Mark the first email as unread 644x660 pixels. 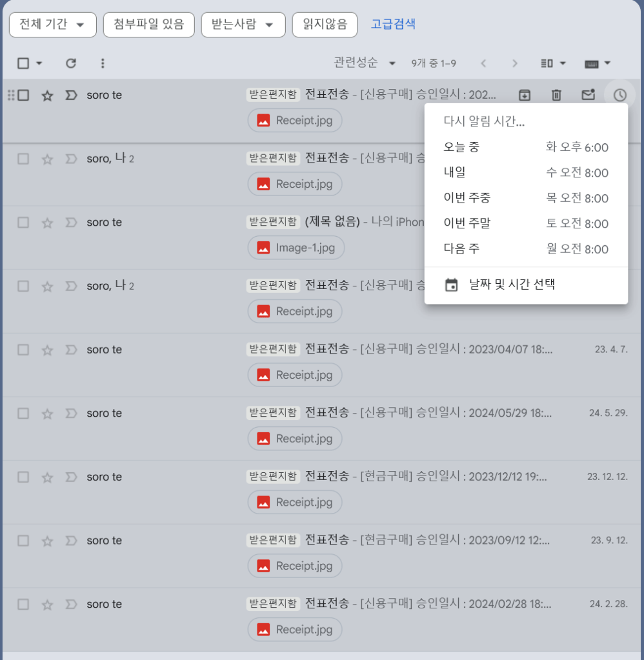coord(588,95)
